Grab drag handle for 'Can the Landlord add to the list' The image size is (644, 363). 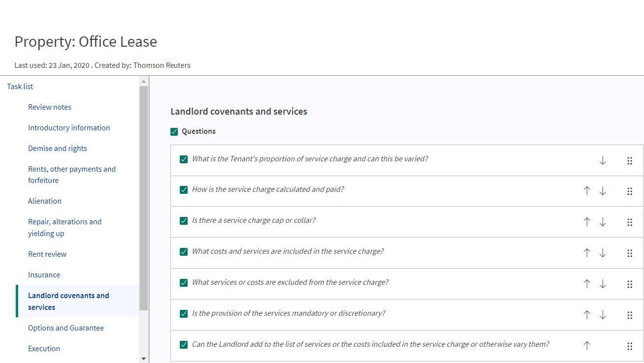point(630,347)
